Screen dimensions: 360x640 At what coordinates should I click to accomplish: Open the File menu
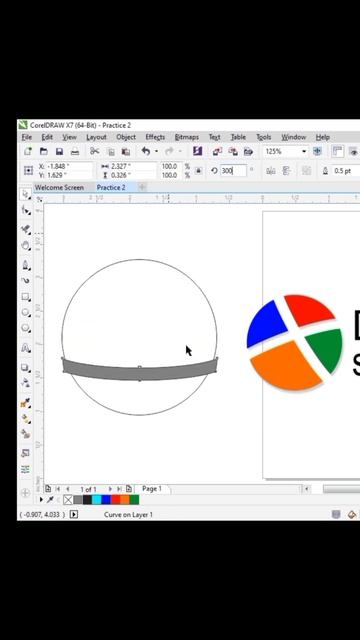27,137
